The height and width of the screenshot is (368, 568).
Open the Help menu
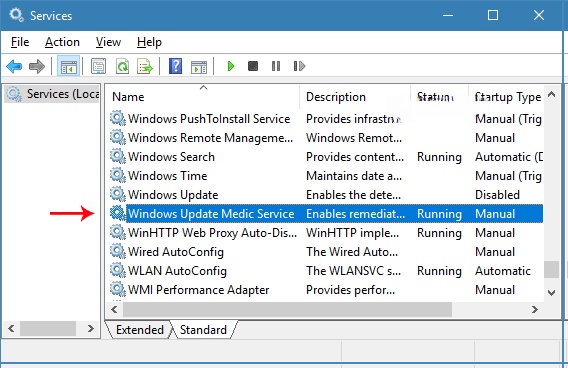click(149, 42)
